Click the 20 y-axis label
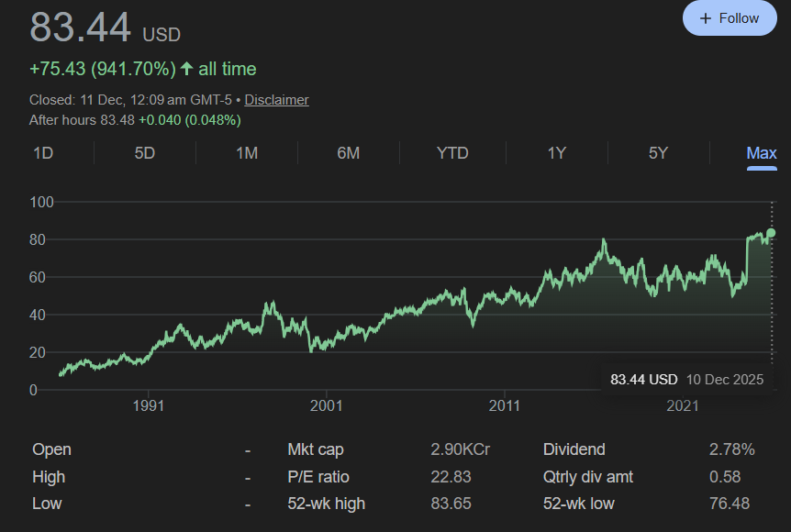Image resolution: width=791 pixels, height=532 pixels. 37,352
